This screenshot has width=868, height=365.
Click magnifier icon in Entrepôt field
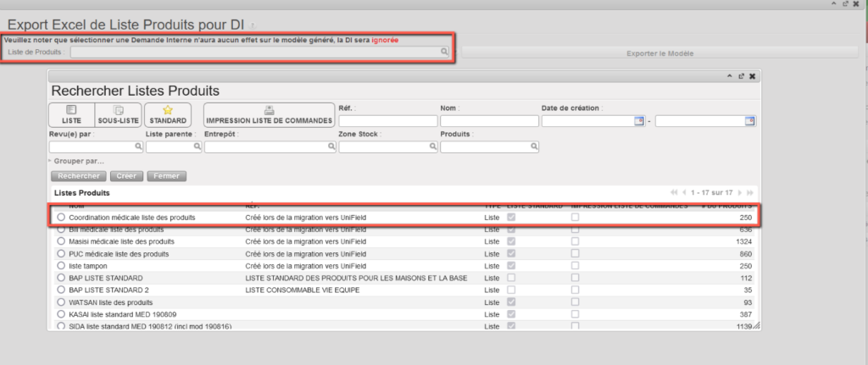(x=328, y=147)
